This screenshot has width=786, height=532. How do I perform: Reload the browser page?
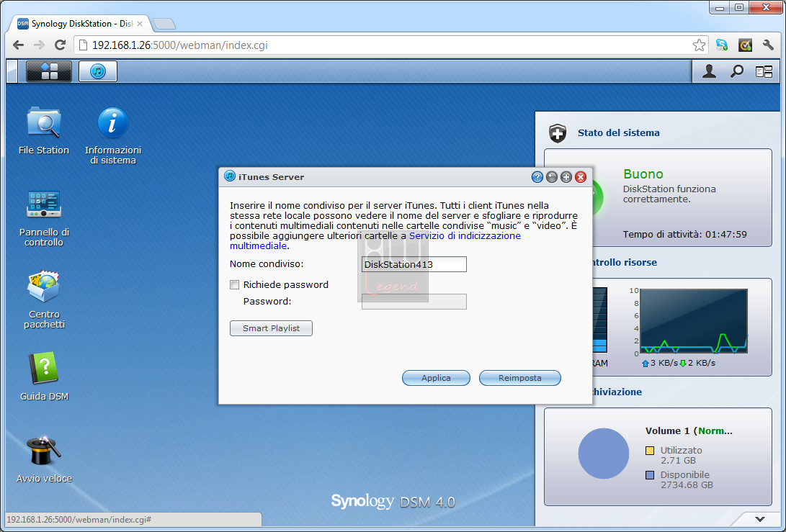coord(60,45)
